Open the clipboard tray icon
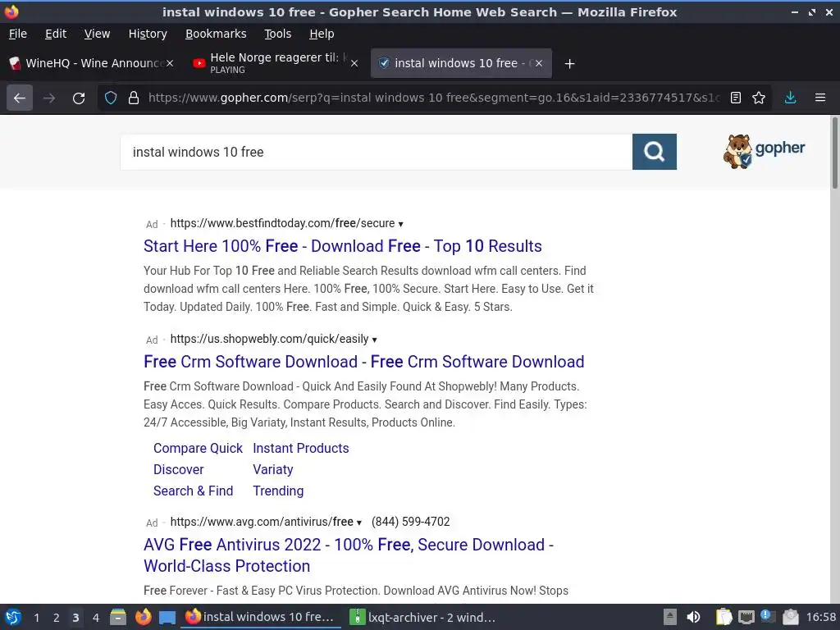This screenshot has height=630, width=840. coord(724,617)
